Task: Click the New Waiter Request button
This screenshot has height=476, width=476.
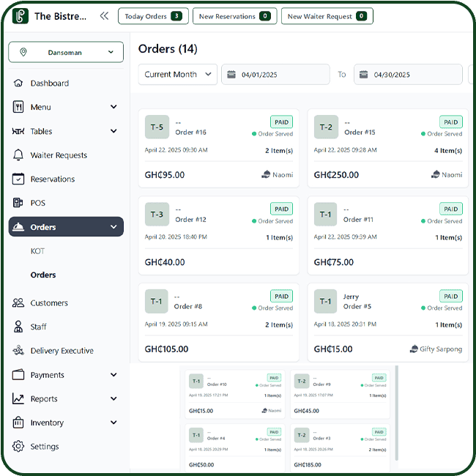Action: 327,16
